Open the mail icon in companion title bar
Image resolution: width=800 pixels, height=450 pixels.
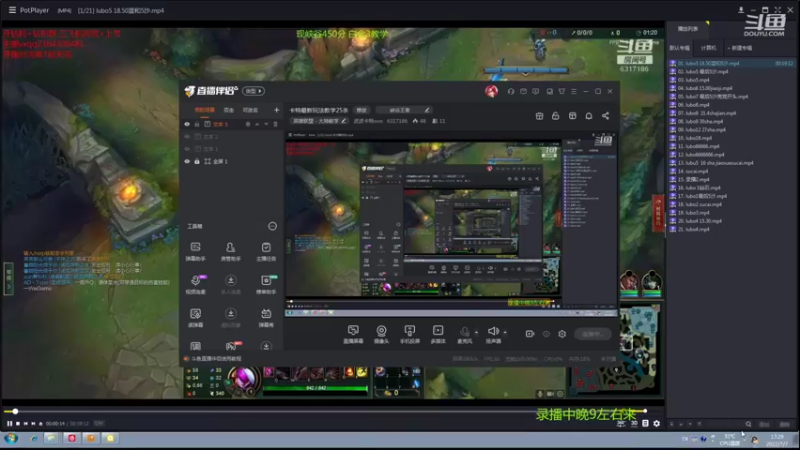523,91
